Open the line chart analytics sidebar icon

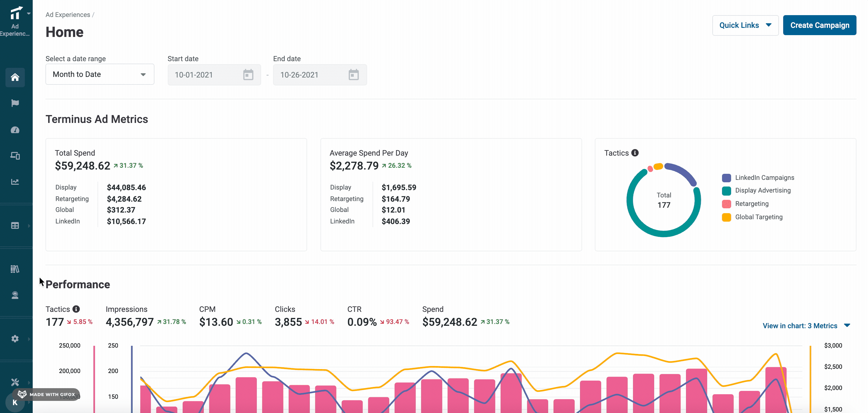[15, 182]
